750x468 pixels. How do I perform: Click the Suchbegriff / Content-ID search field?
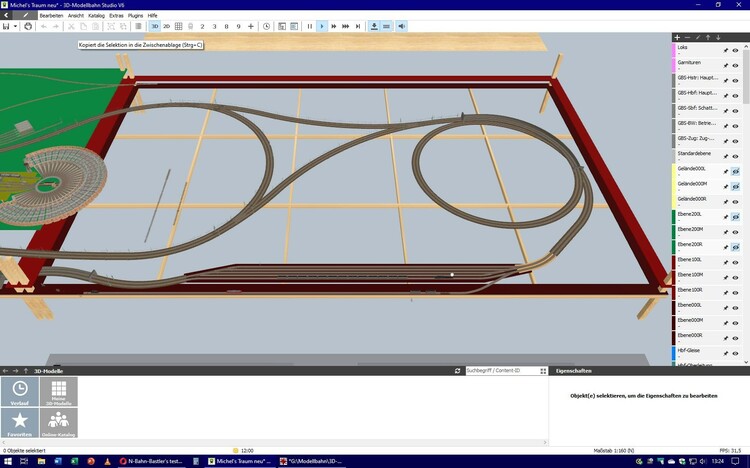pos(502,371)
